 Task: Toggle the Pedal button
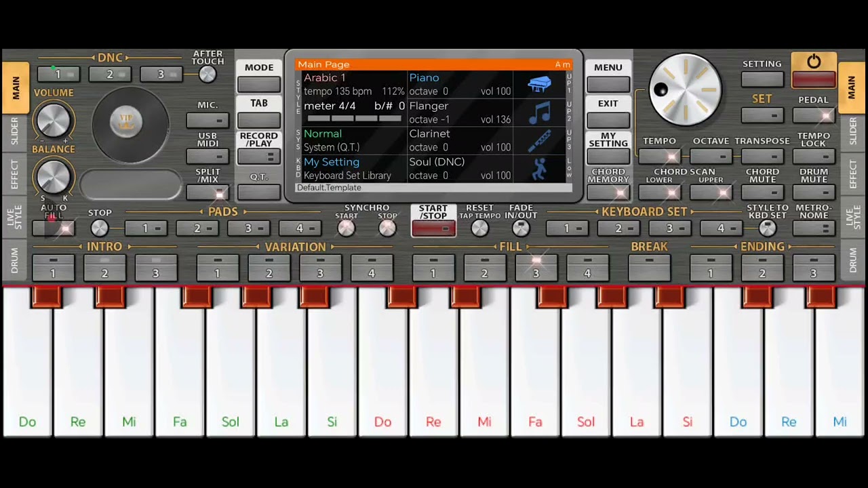814,115
